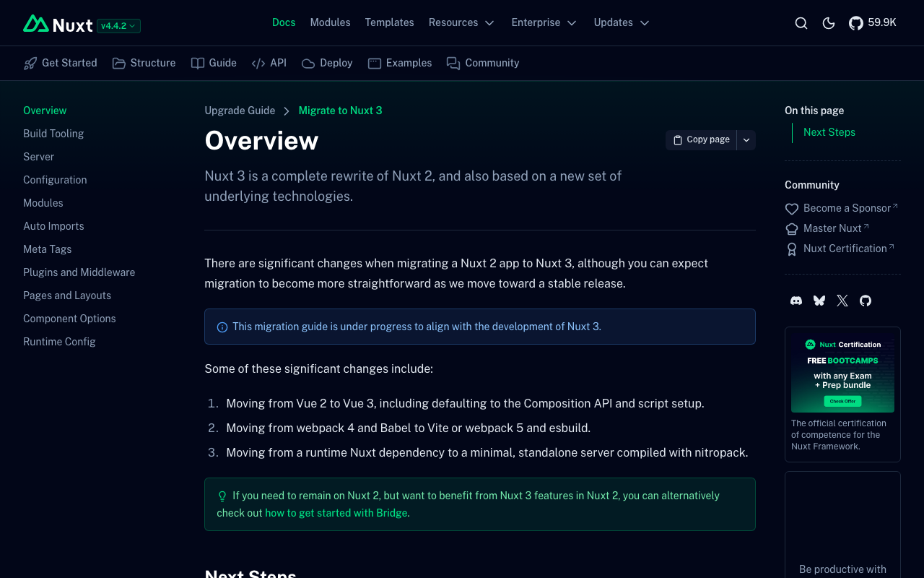
Task: Open the X social icon
Action: coord(842,301)
